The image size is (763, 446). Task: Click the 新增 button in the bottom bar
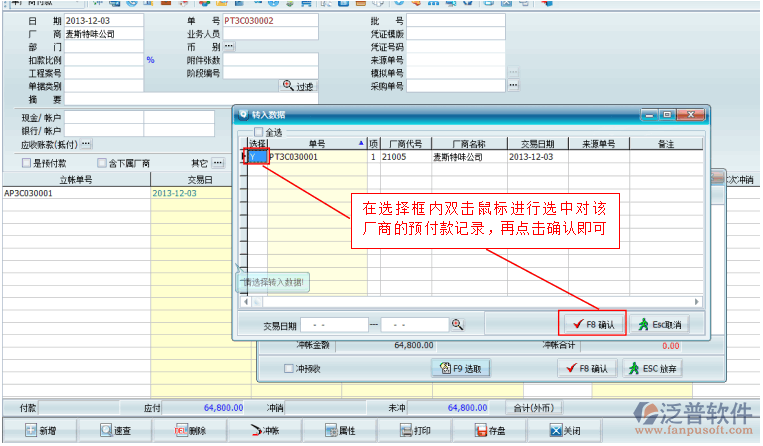click(41, 430)
